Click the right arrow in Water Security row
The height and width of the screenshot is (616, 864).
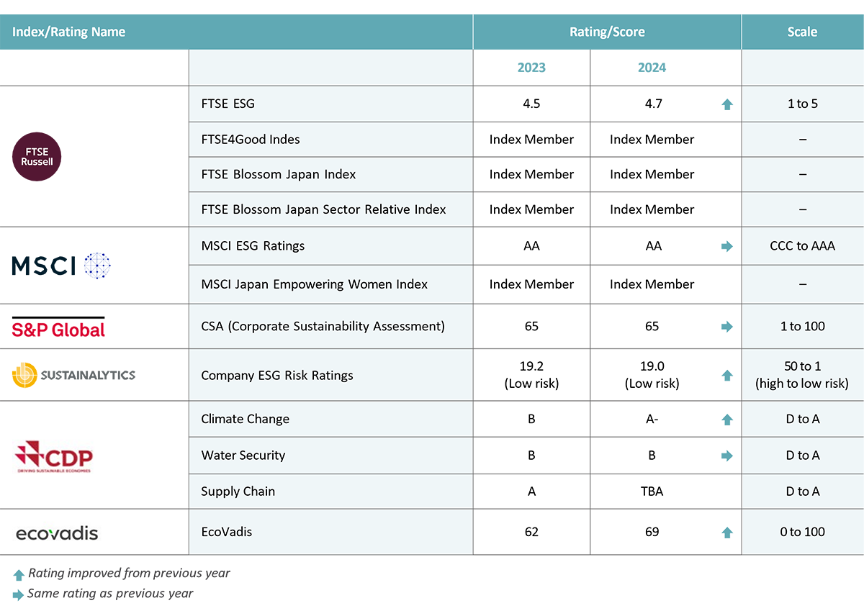point(727,456)
